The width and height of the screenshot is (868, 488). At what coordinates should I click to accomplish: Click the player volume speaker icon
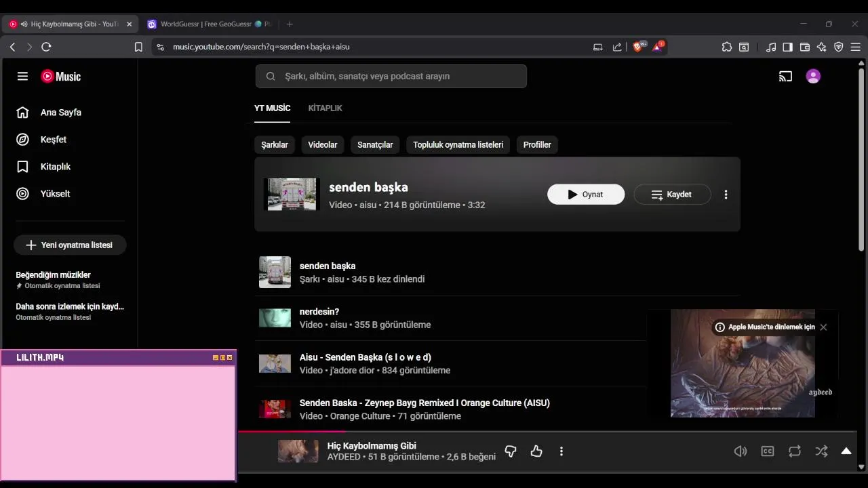[741, 451]
